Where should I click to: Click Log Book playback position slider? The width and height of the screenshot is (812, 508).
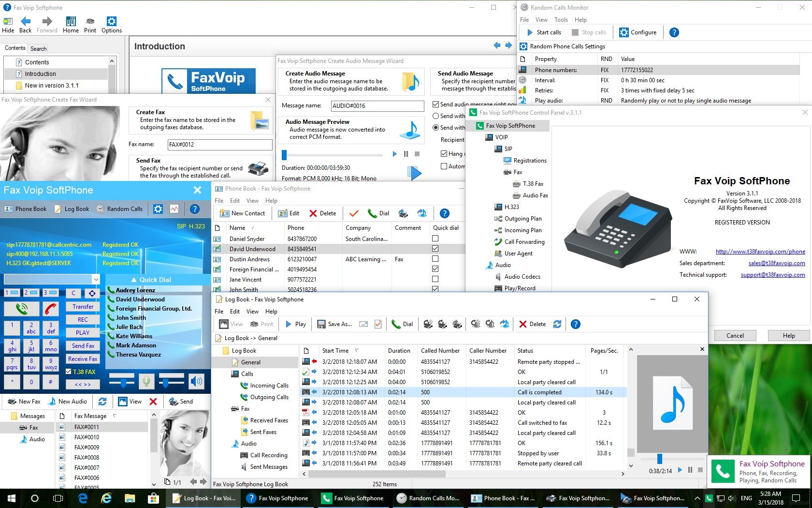pos(660,459)
